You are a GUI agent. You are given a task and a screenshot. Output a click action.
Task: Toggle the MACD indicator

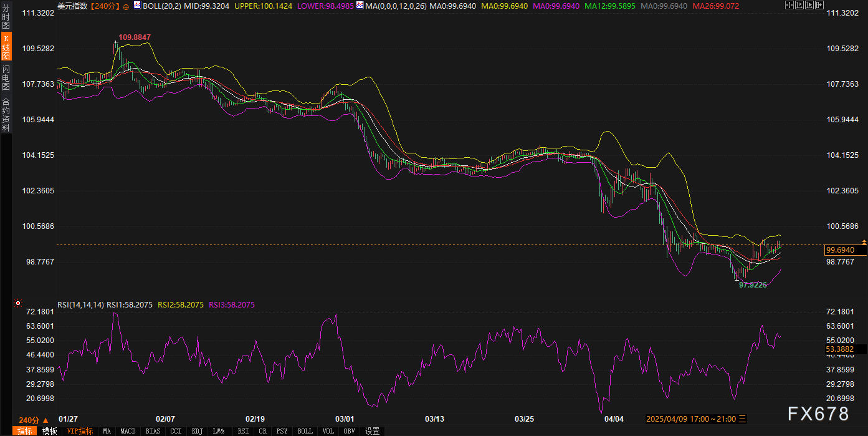pos(128,431)
